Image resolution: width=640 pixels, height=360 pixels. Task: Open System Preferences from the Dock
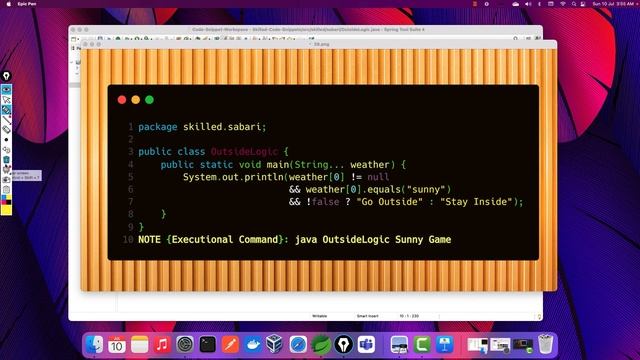pyautogui.click(x=184, y=345)
